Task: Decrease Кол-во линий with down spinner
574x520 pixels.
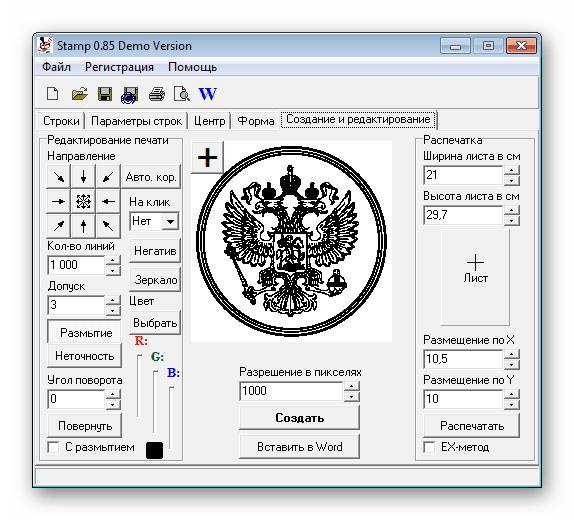Action: (x=113, y=271)
